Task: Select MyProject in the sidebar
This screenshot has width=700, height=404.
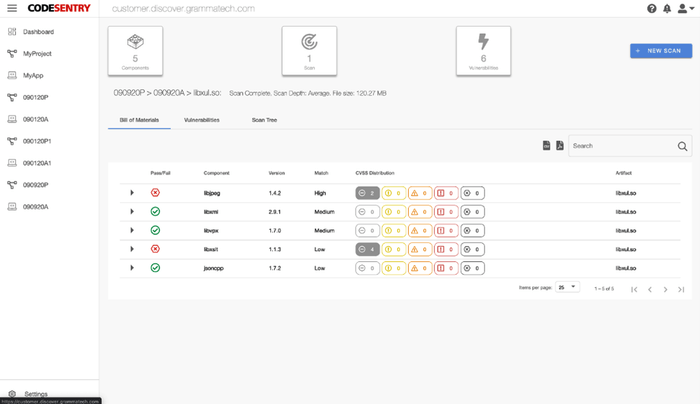Action: click(37, 54)
